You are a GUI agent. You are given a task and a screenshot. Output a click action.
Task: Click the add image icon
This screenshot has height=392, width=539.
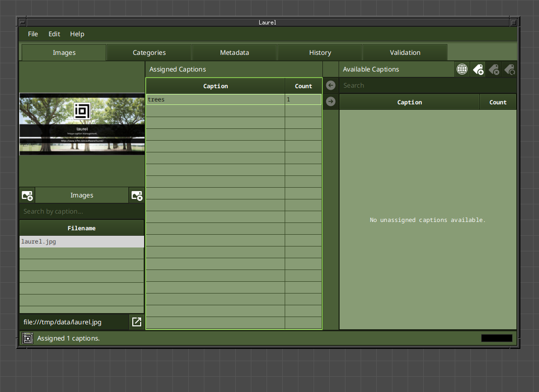(x=27, y=196)
